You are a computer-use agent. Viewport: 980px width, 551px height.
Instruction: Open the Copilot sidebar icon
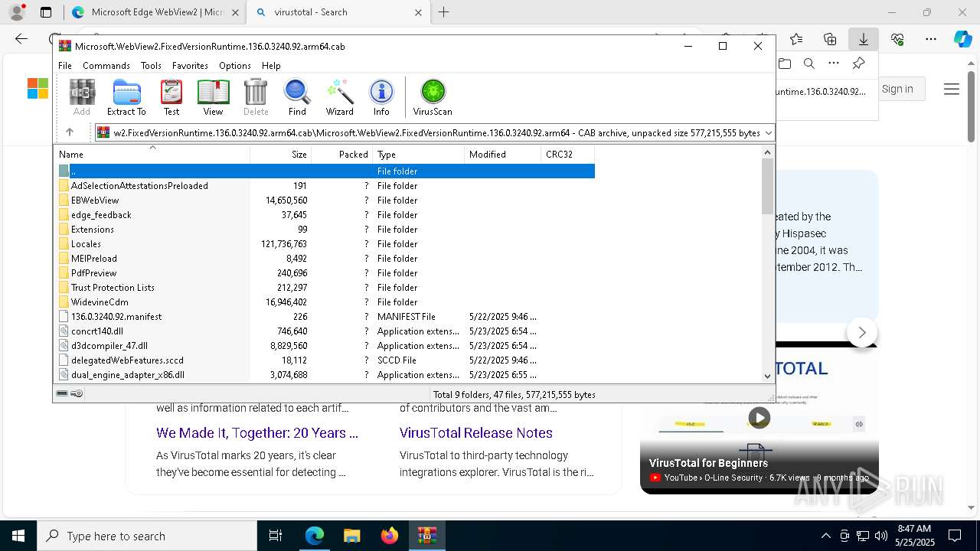[x=962, y=39]
